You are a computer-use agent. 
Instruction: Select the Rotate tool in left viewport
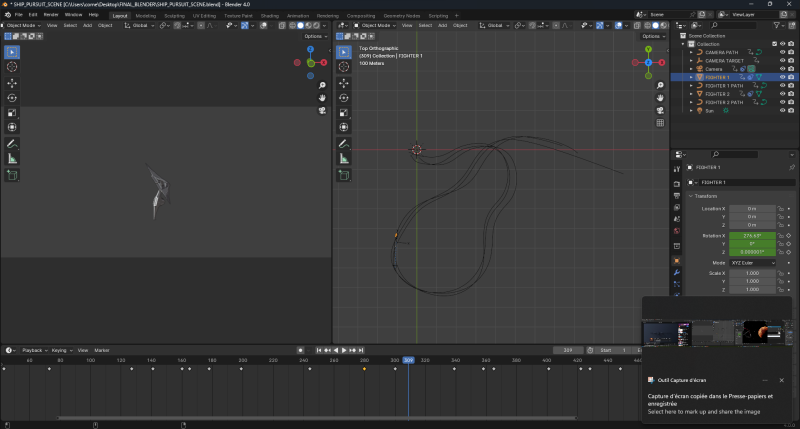coord(12,98)
